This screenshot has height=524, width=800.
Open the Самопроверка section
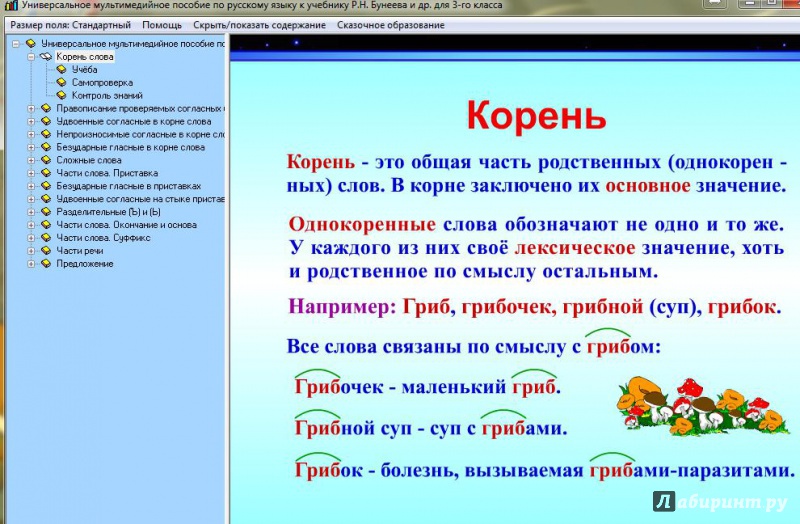pos(103,83)
